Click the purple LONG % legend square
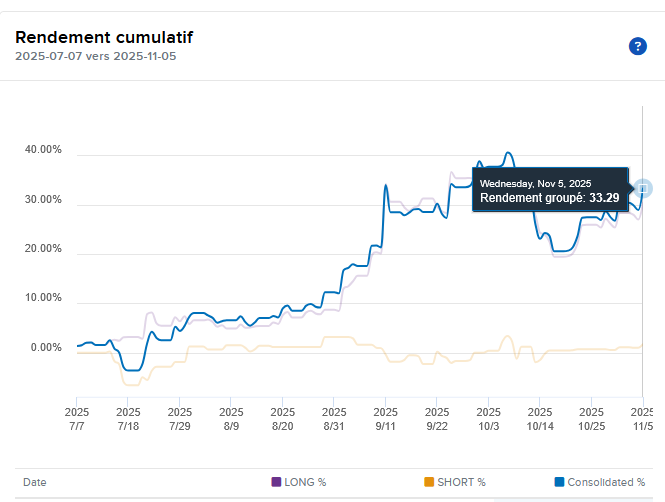This screenshot has height=502, width=665. coord(277,482)
